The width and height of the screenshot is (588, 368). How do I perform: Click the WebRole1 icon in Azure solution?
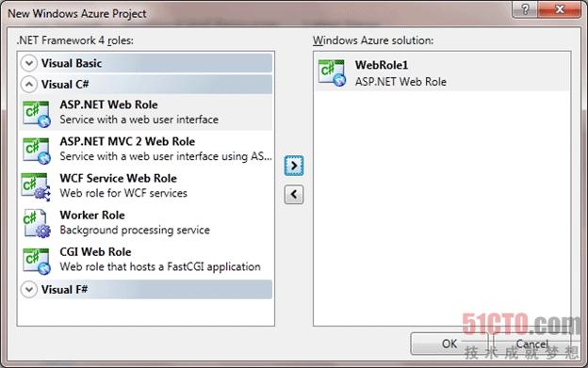point(332,72)
